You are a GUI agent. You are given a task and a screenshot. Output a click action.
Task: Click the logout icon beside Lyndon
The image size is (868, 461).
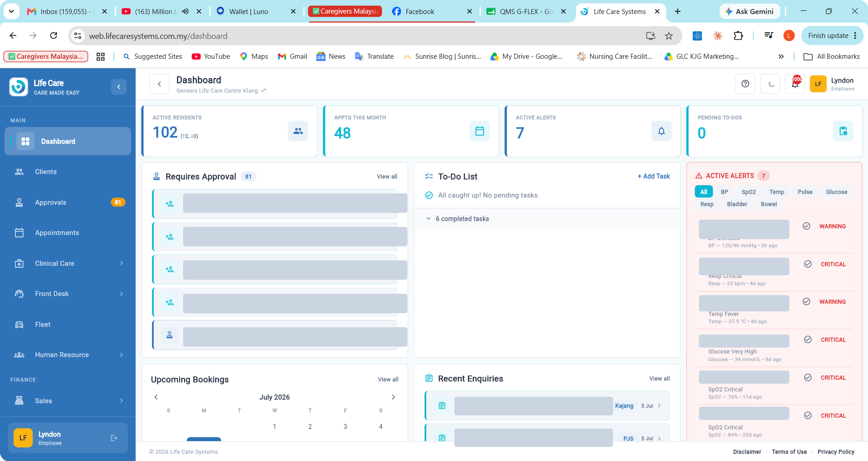(x=114, y=438)
